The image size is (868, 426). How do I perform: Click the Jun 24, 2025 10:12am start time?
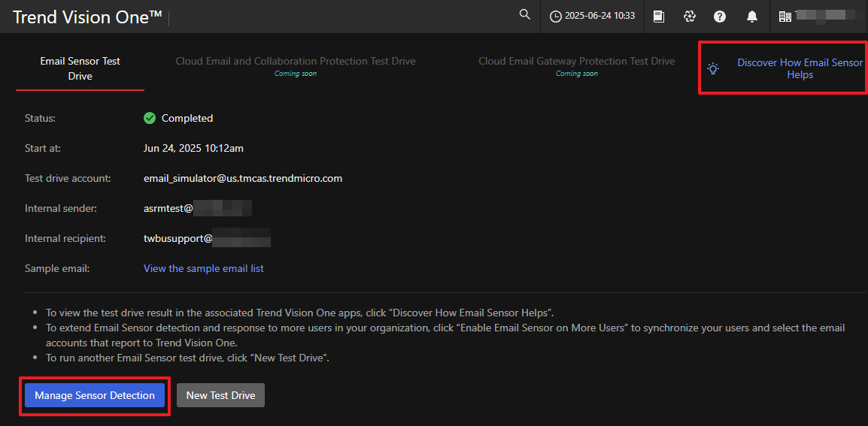point(193,148)
